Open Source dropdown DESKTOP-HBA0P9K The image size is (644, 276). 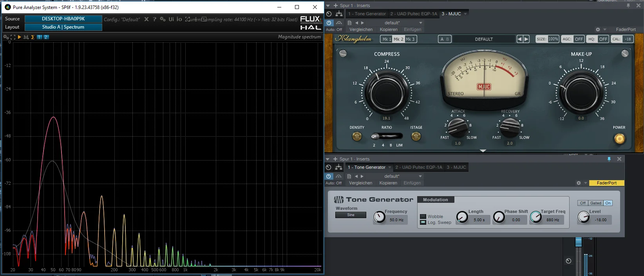pyautogui.click(x=63, y=19)
